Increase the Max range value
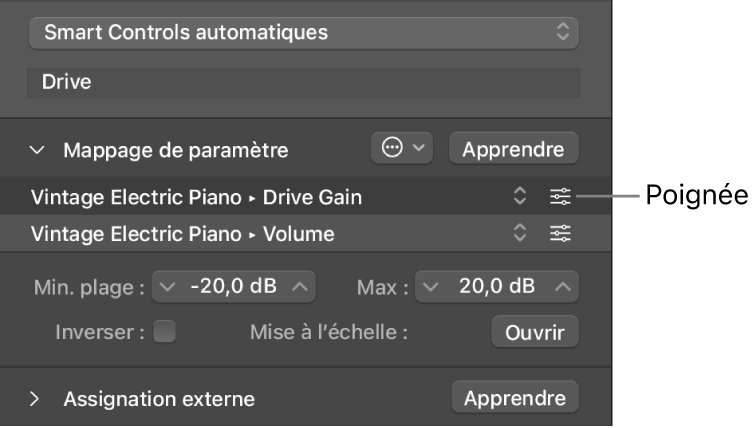Image resolution: width=755 pixels, height=428 pixels. (x=563, y=287)
